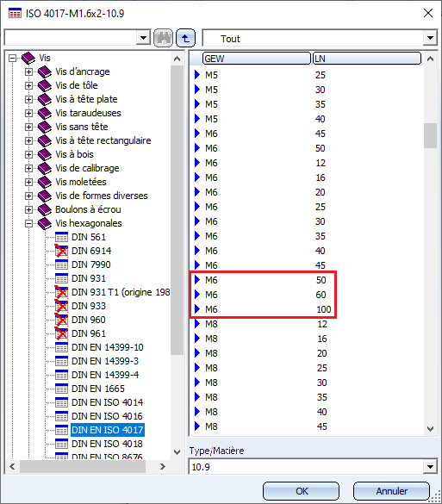This screenshot has width=442, height=504.
Task: Select DIN EN 14399-4 in tree
Action: (x=105, y=375)
